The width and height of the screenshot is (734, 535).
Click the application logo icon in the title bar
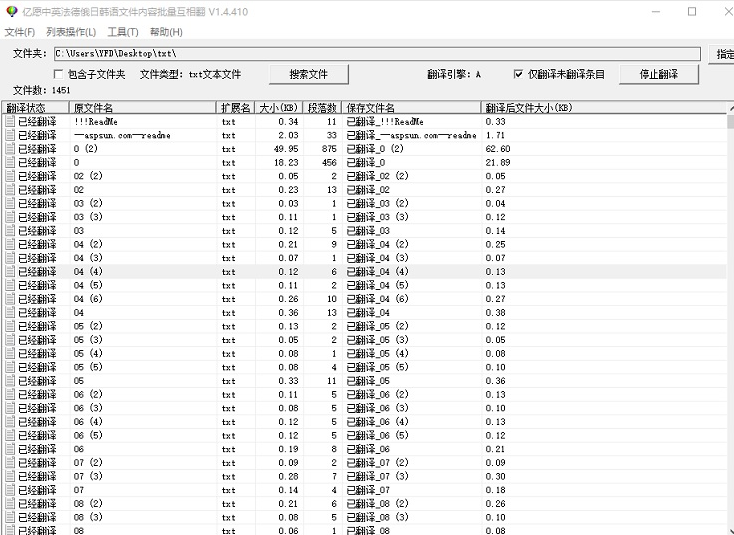pyautogui.click(x=11, y=12)
